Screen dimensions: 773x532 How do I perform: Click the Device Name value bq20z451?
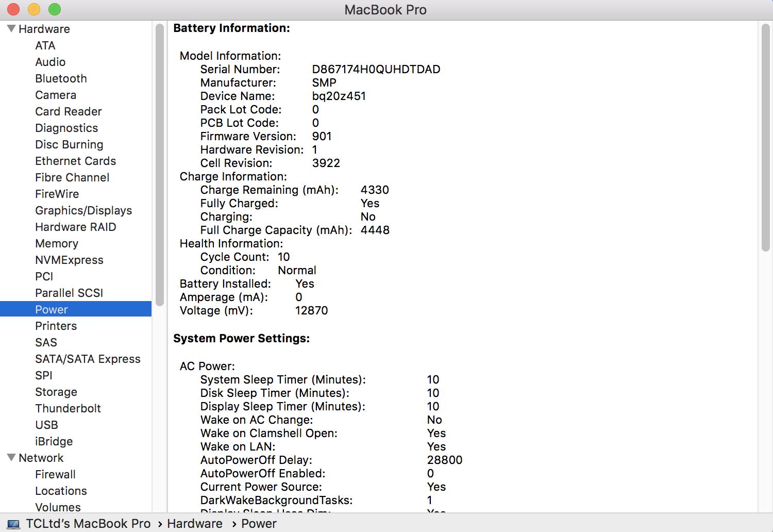(339, 96)
